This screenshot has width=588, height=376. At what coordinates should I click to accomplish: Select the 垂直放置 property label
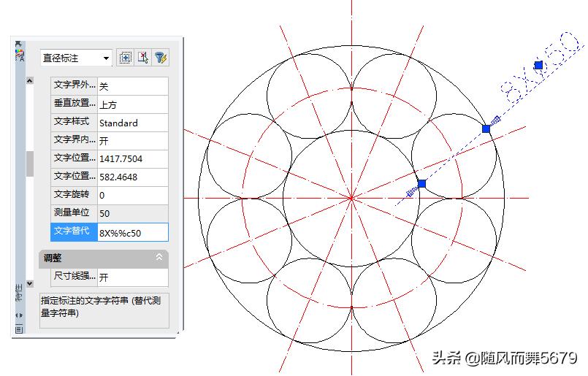click(x=74, y=104)
